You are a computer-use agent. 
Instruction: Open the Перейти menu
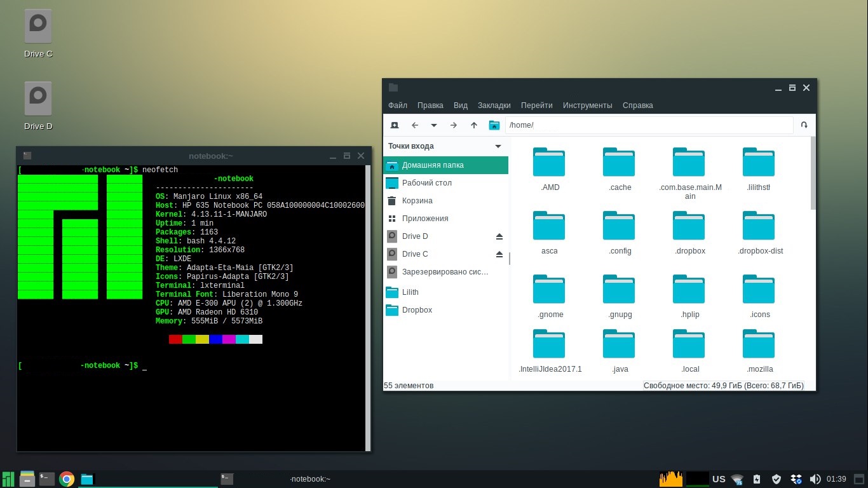tap(537, 105)
